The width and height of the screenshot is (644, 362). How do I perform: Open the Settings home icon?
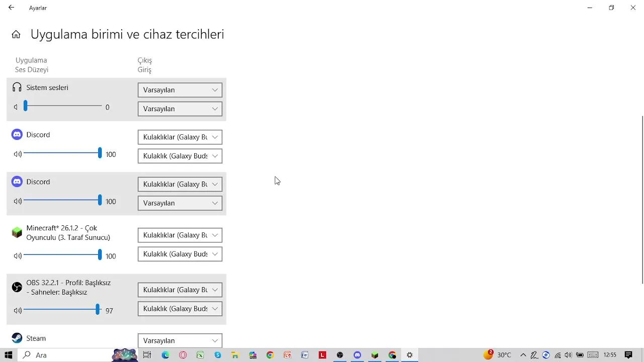16,34
